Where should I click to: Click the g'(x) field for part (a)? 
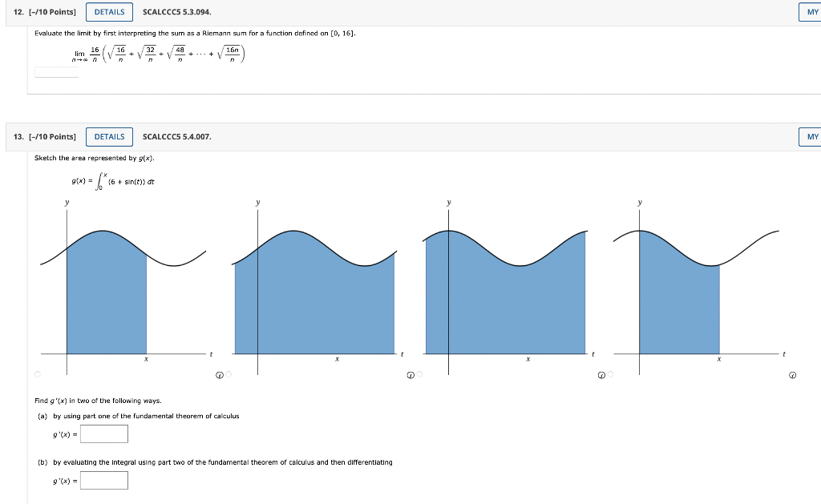[x=106, y=433]
